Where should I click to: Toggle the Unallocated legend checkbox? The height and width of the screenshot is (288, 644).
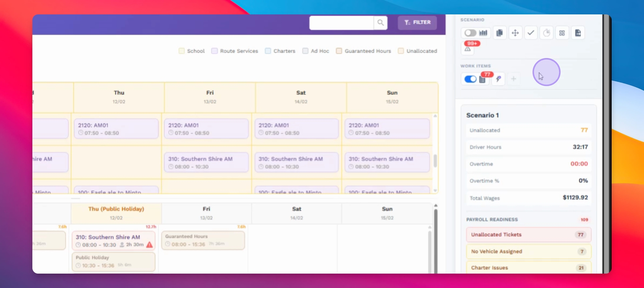click(401, 51)
